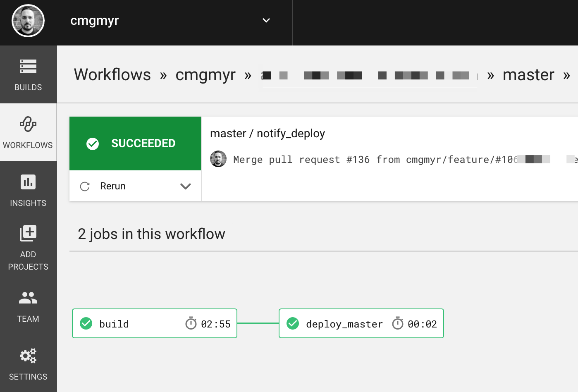Click the Rerun button
Screen dimensions: 578x392
pos(112,186)
